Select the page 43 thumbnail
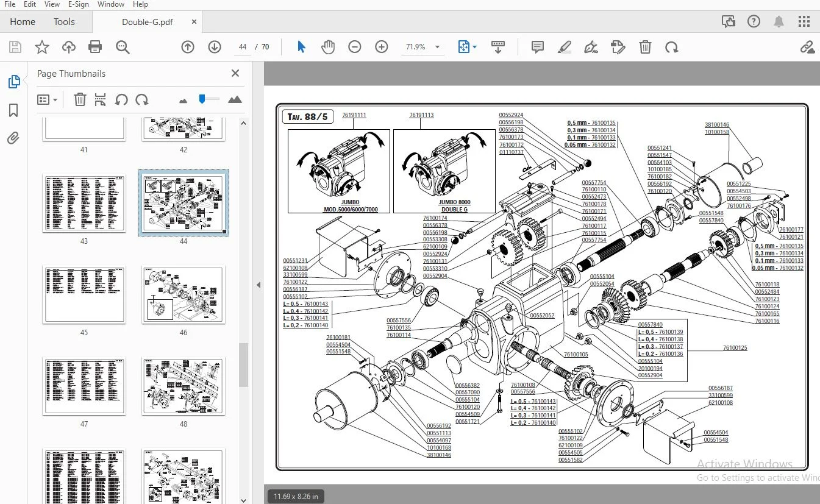Image resolution: width=820 pixels, height=504 pixels. coord(84,204)
